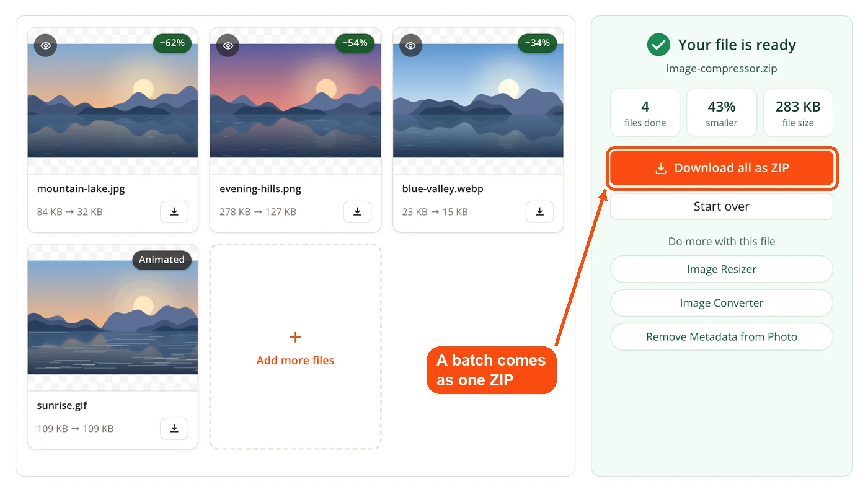This screenshot has width=868, height=492.
Task: Click the −62% savings badge
Action: (172, 43)
